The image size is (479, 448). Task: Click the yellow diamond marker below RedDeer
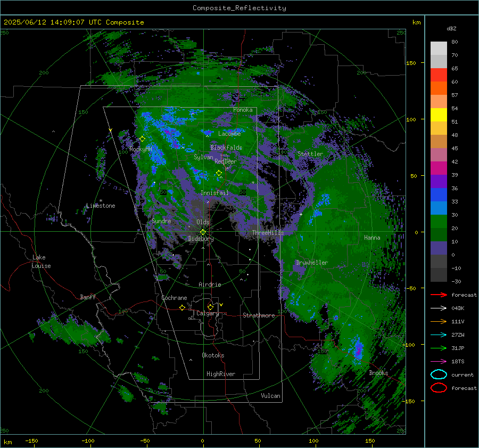pyautogui.click(x=219, y=173)
